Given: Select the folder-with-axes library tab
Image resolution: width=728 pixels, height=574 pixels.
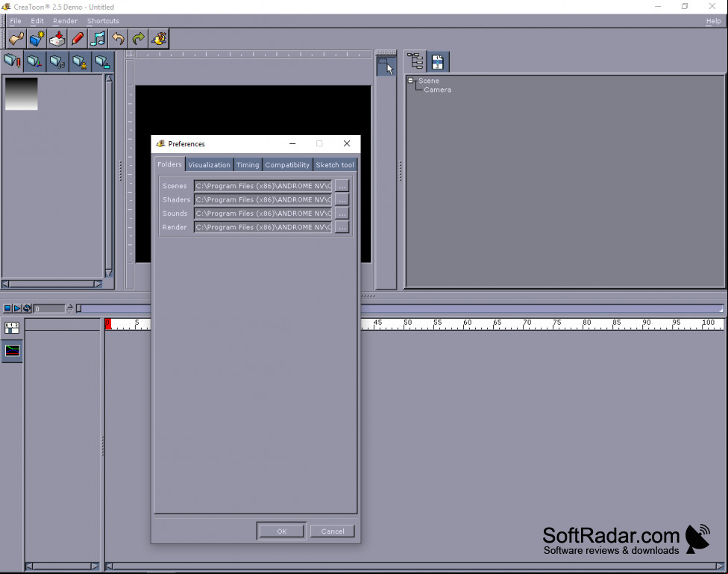Looking at the screenshot, I should click(x=35, y=61).
